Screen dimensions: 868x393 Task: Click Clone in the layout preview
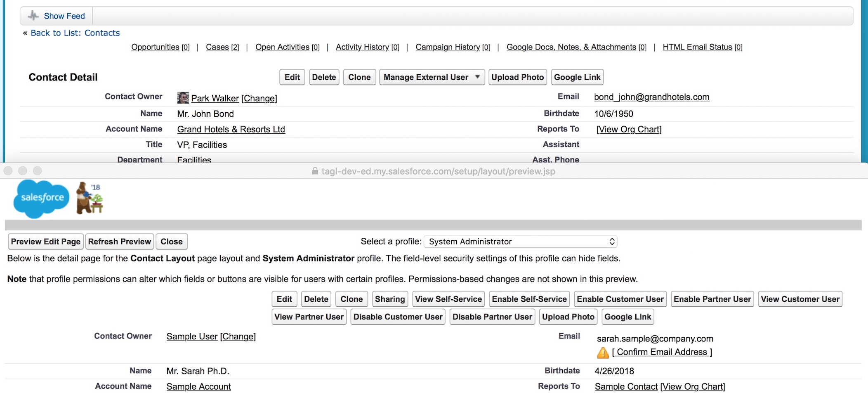click(351, 299)
